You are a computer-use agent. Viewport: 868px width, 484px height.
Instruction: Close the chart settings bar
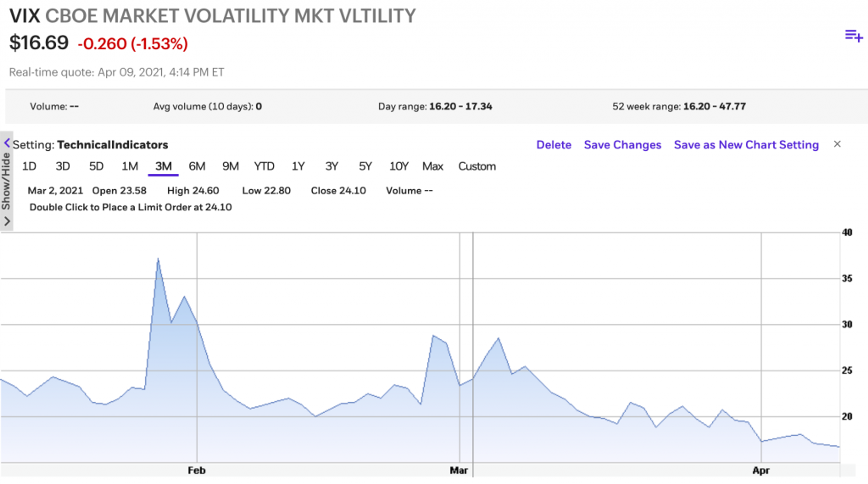click(837, 144)
